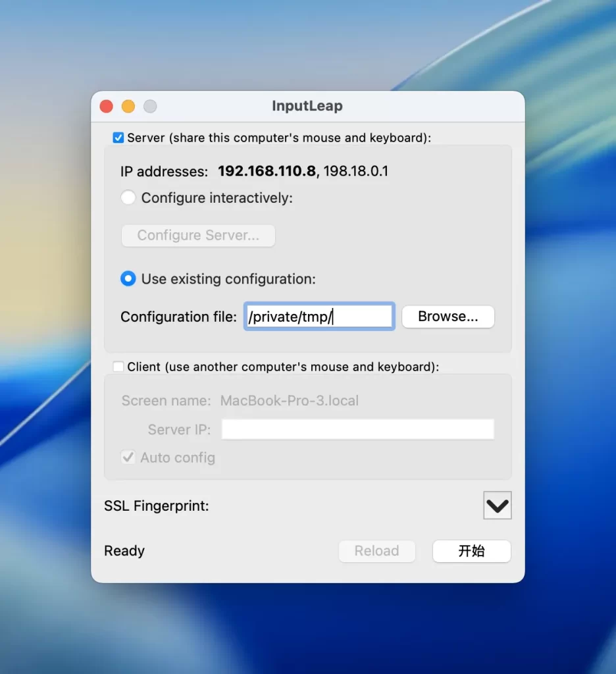Image resolution: width=616 pixels, height=674 pixels.
Task: Open the Configure Server... dialog button
Action: pos(198,236)
